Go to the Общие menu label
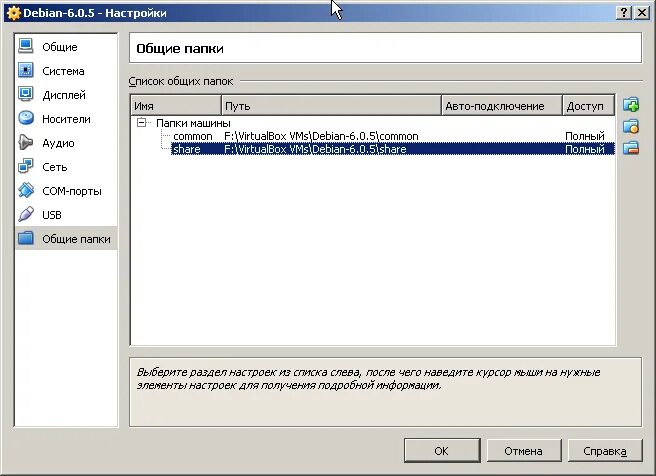This screenshot has width=656, height=476. [x=60, y=47]
